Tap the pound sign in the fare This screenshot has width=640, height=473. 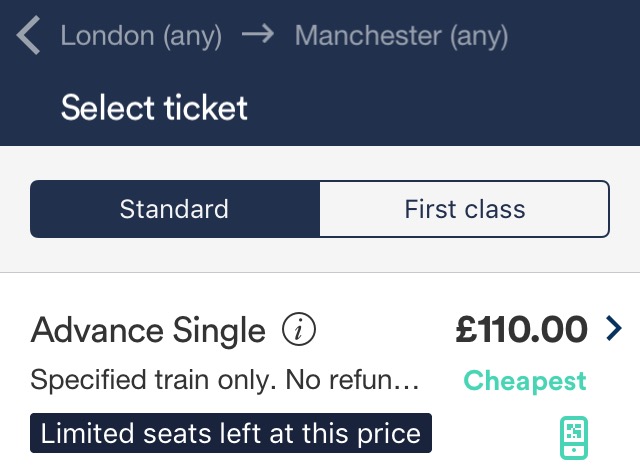click(x=466, y=329)
